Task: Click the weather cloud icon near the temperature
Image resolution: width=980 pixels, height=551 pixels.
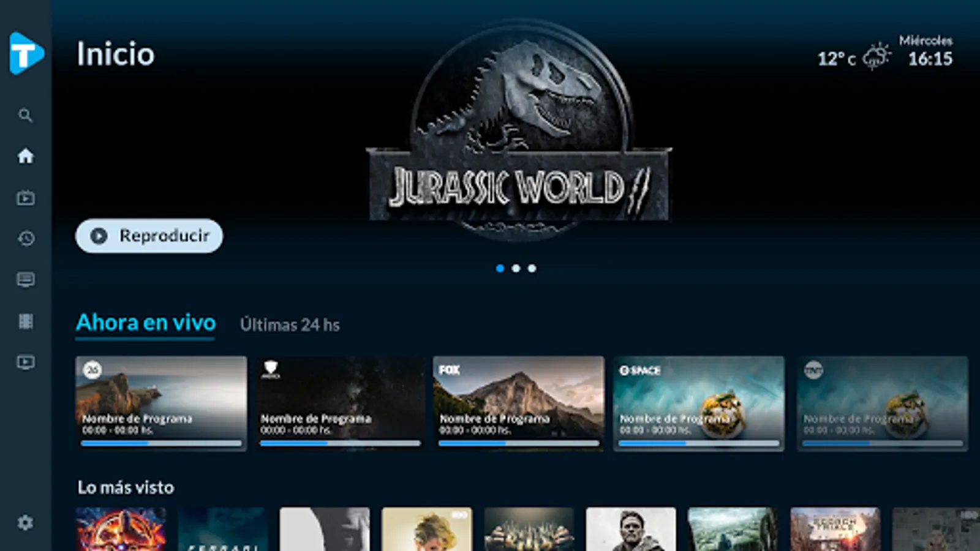Action: click(876, 56)
